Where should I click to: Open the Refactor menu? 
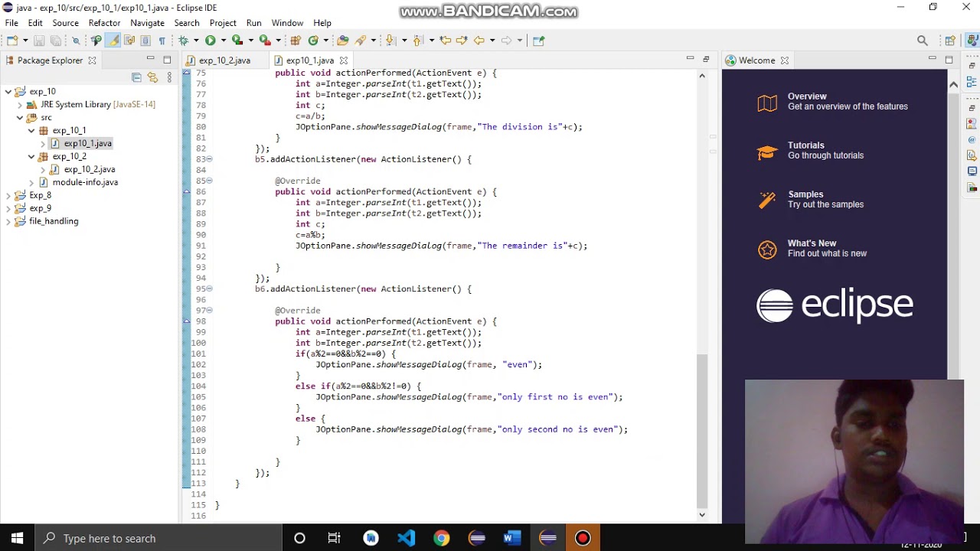coord(104,23)
